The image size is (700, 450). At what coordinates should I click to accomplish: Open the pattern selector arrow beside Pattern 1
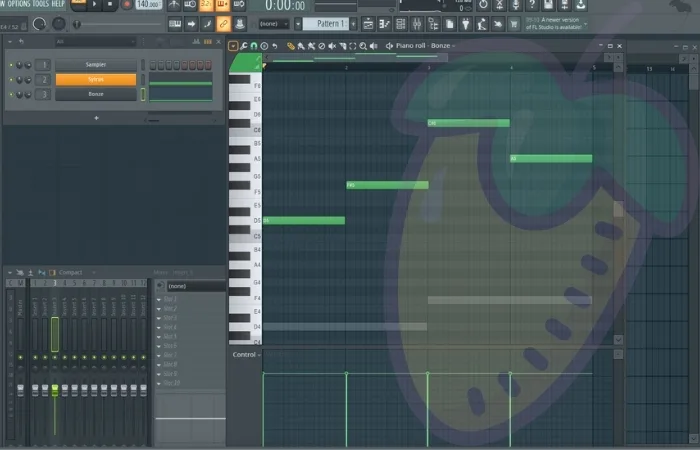[x=298, y=24]
